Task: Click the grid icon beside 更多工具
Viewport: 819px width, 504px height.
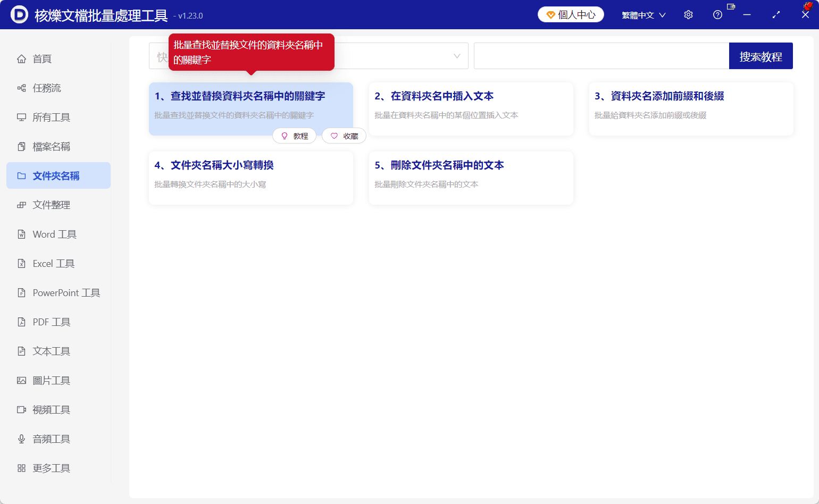Action: click(21, 468)
